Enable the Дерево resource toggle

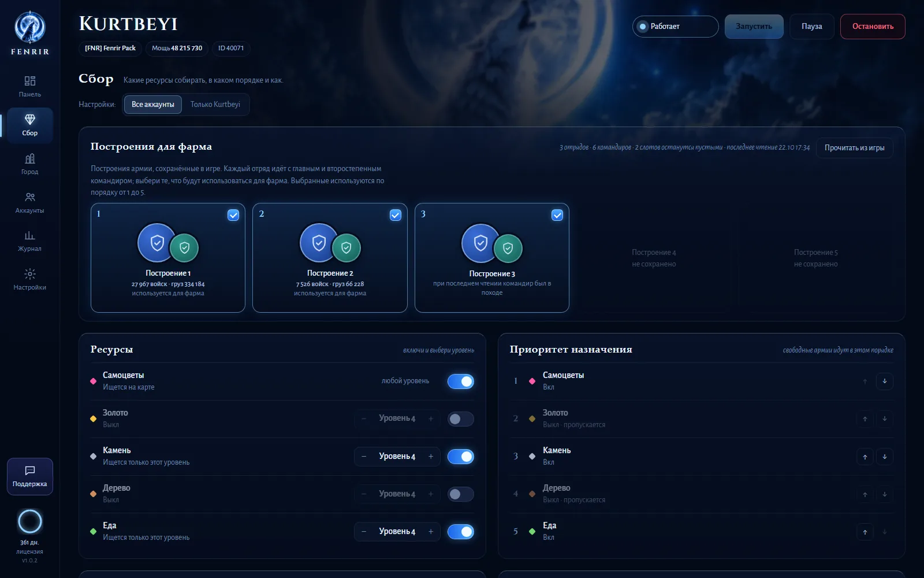461,494
